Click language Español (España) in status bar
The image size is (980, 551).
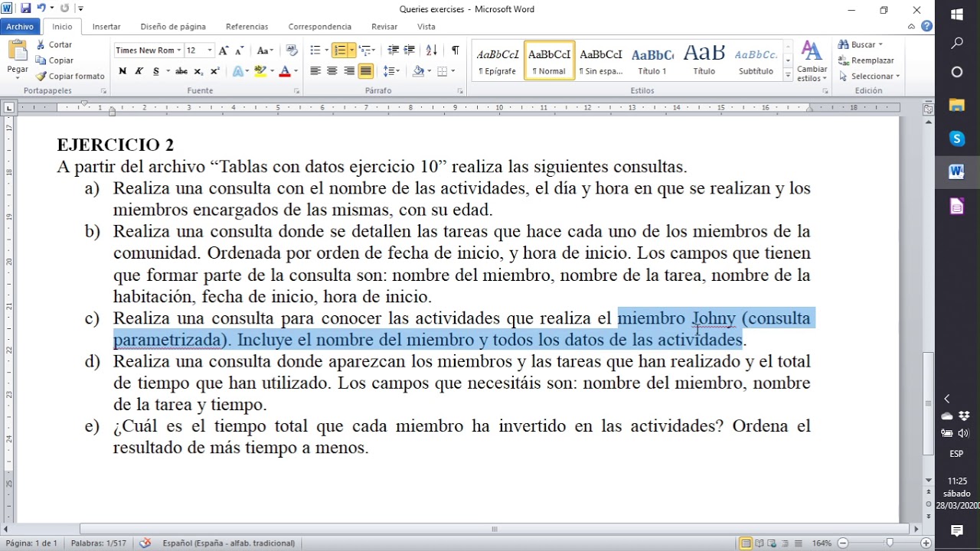(229, 543)
